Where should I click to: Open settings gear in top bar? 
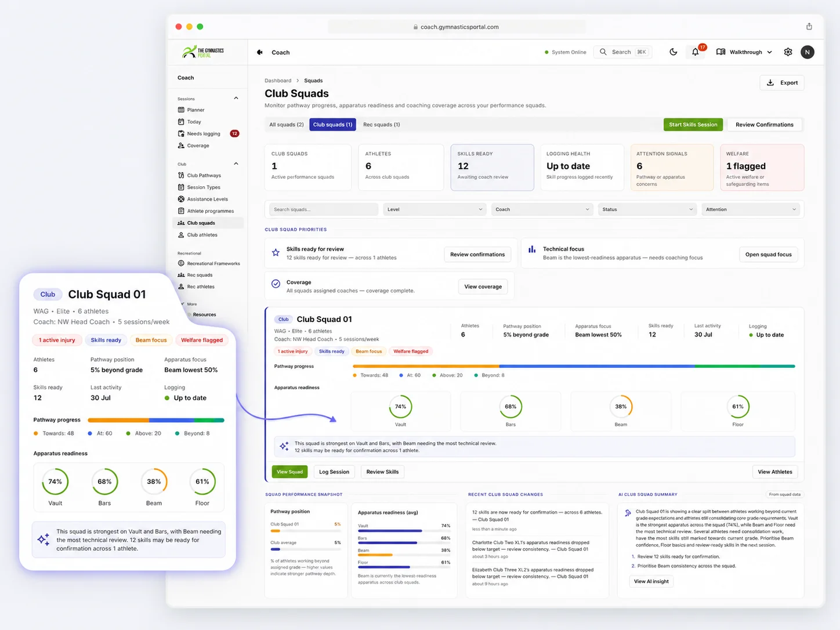(x=788, y=52)
